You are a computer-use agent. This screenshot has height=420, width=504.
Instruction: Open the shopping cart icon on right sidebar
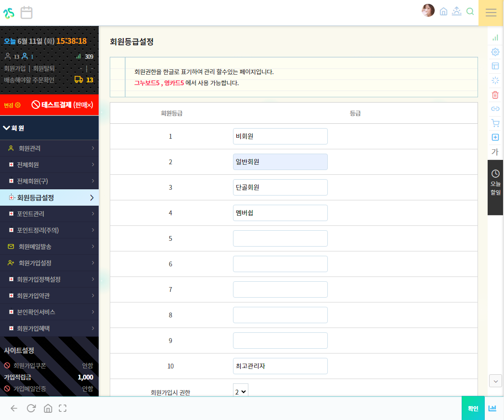[x=495, y=123]
